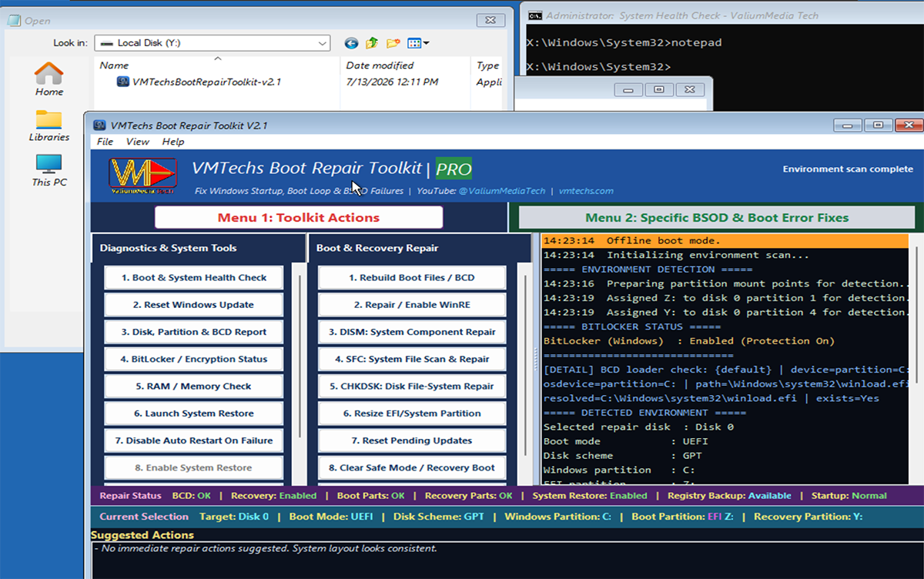924x579 pixels.
Task: Click 'Recovery Partition: Y:' in selection bar
Action: pos(808,517)
